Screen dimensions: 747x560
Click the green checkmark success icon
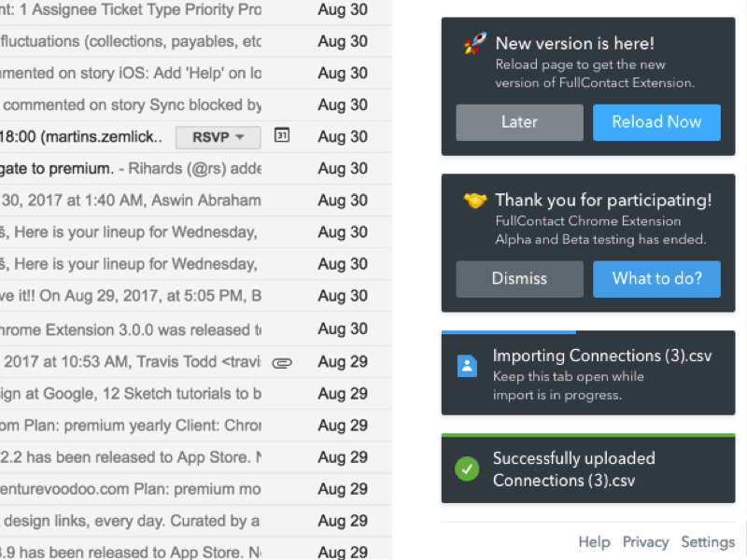[x=468, y=469]
